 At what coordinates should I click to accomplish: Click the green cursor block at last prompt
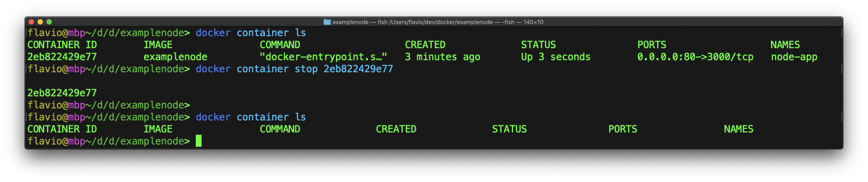pos(198,141)
